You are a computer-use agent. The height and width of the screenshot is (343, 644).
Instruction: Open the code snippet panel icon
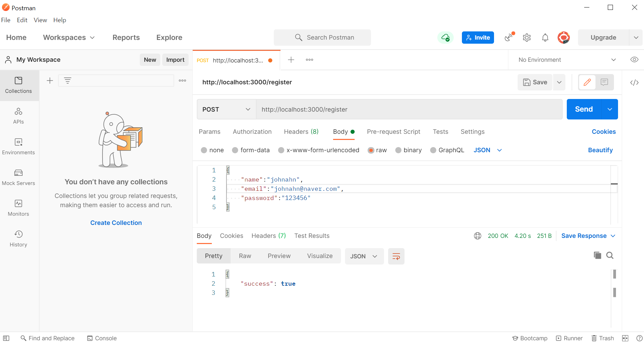tap(634, 82)
